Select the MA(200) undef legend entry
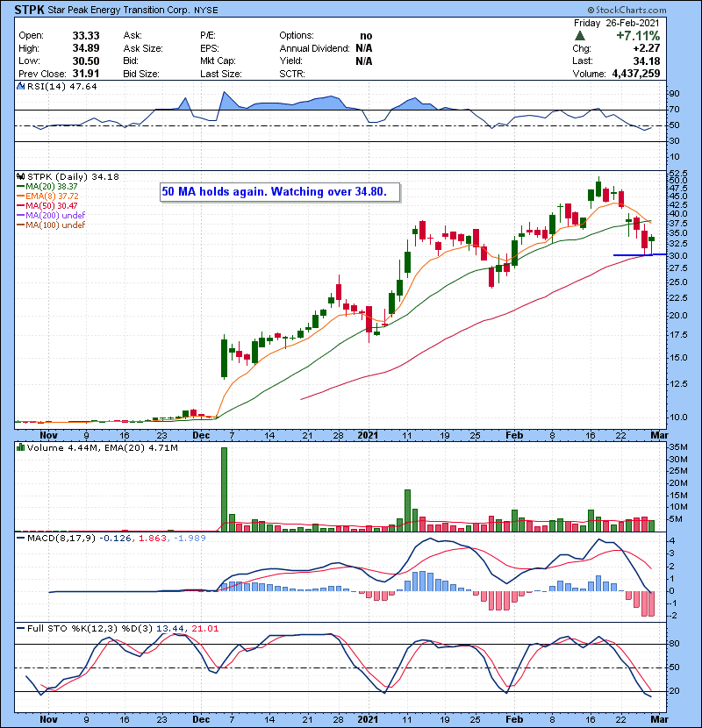702x728 pixels. [x=51, y=216]
